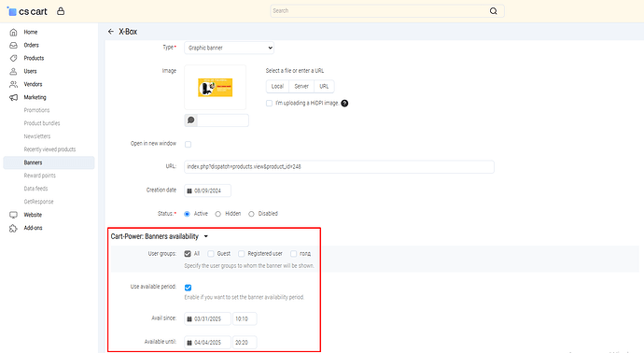Open the Creation date calendar icon
The width and height of the screenshot is (644, 353).
(x=189, y=191)
